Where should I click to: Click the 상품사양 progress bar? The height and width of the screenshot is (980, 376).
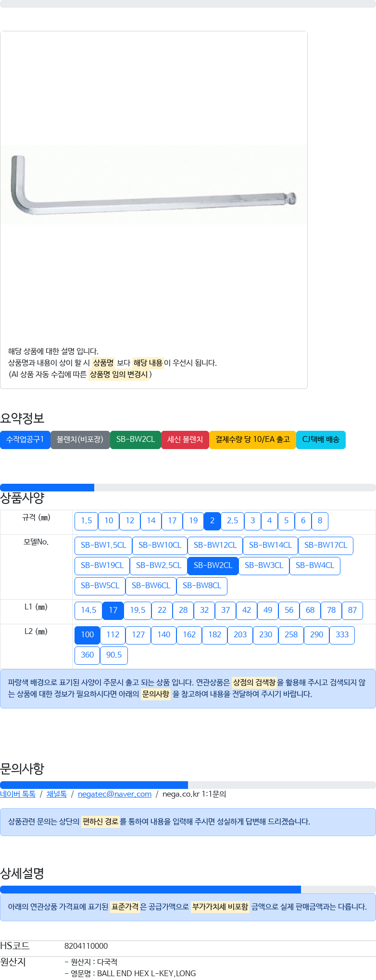coord(188,488)
